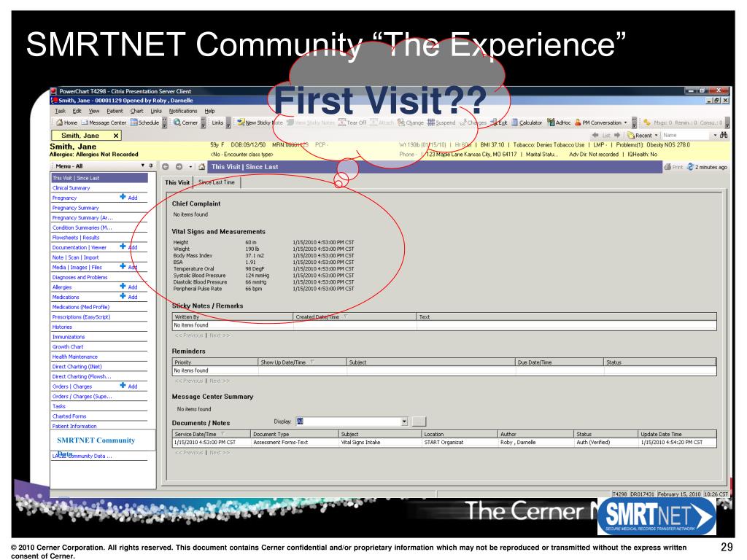Click the navigate forward arrow in the view header
The image size is (747, 560).
pos(179,167)
